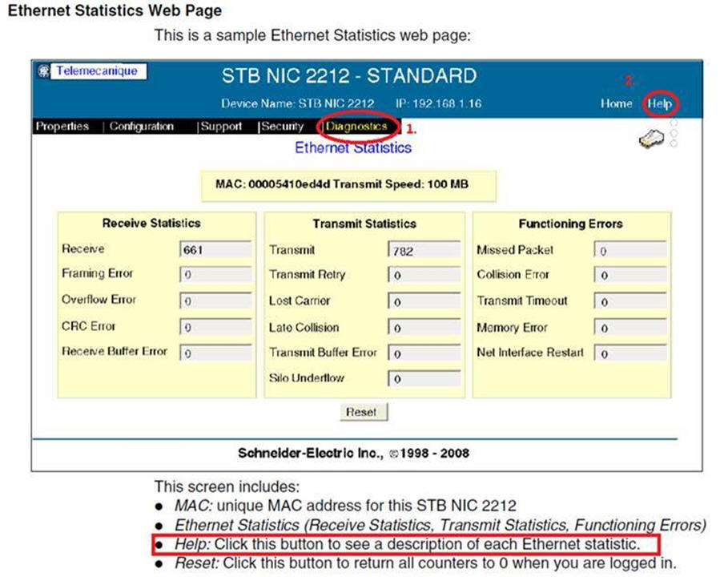Screen dimensions: 728x577
Task: Click the Transmit Timeout value field
Action: [x=630, y=301]
